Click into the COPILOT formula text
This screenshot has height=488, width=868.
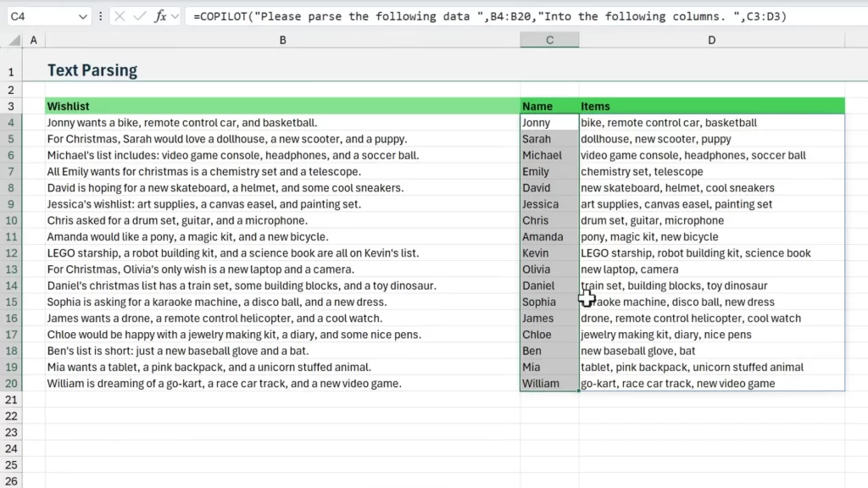click(x=489, y=17)
